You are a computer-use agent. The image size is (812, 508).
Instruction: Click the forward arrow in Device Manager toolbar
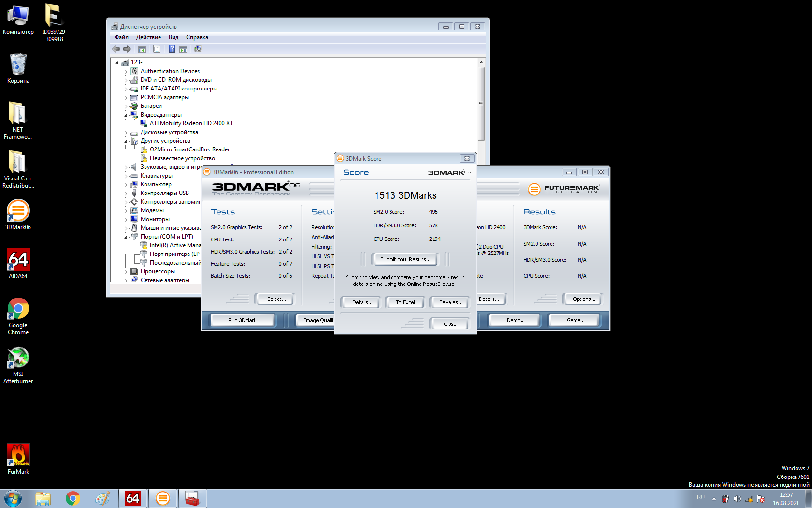(x=127, y=49)
